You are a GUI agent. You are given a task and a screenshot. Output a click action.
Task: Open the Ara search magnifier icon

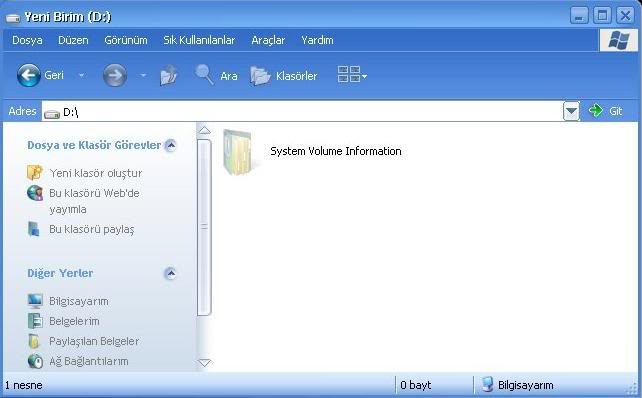(x=204, y=75)
